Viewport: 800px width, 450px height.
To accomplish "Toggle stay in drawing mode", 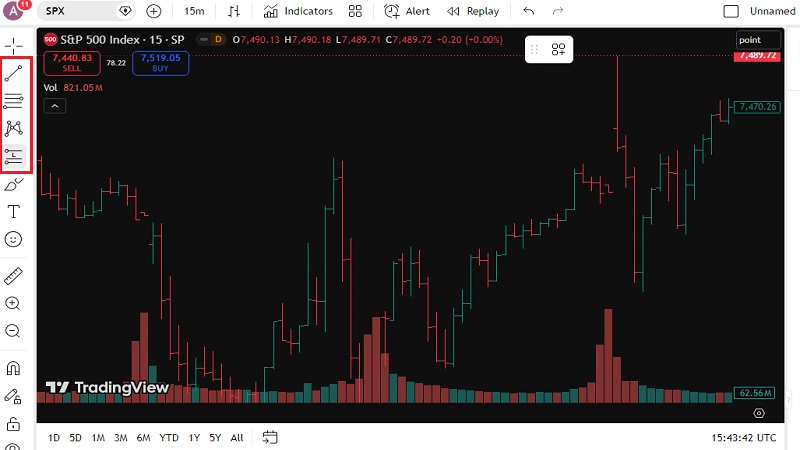I will 13,396.
